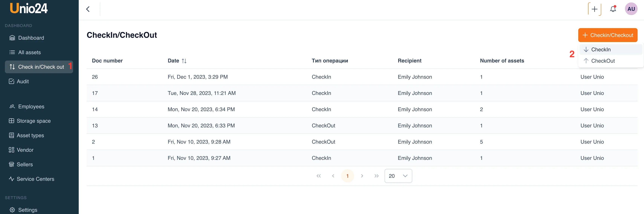The width and height of the screenshot is (644, 214).
Task: Go to All assets list
Action: coord(29,52)
